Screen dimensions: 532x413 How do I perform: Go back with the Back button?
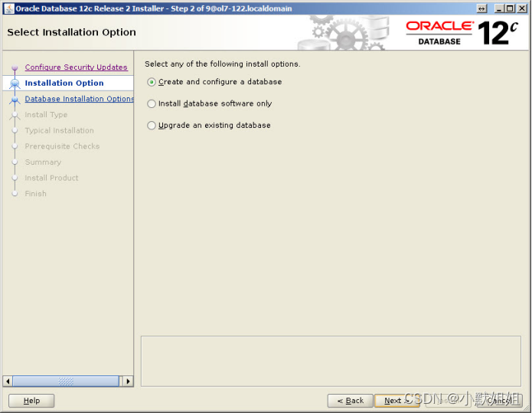(x=350, y=401)
